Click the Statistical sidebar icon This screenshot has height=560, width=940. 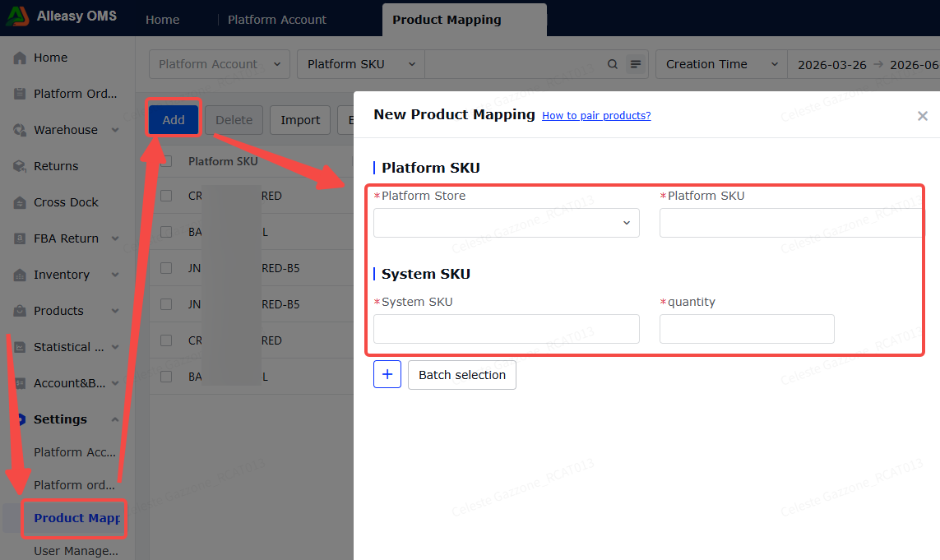20,347
